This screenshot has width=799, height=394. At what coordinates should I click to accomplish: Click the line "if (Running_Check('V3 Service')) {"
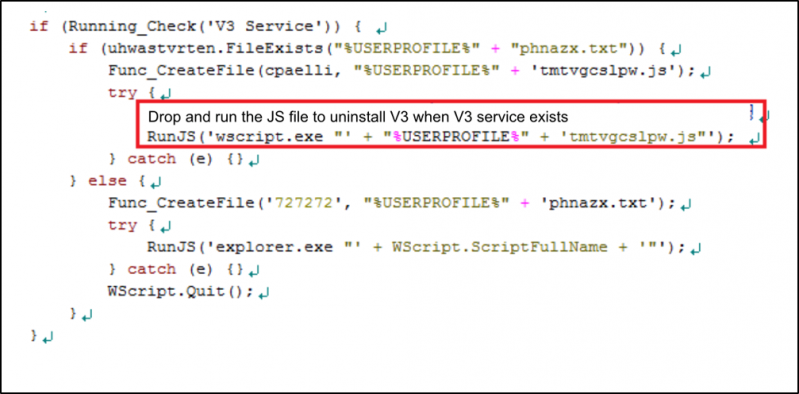(x=196, y=27)
